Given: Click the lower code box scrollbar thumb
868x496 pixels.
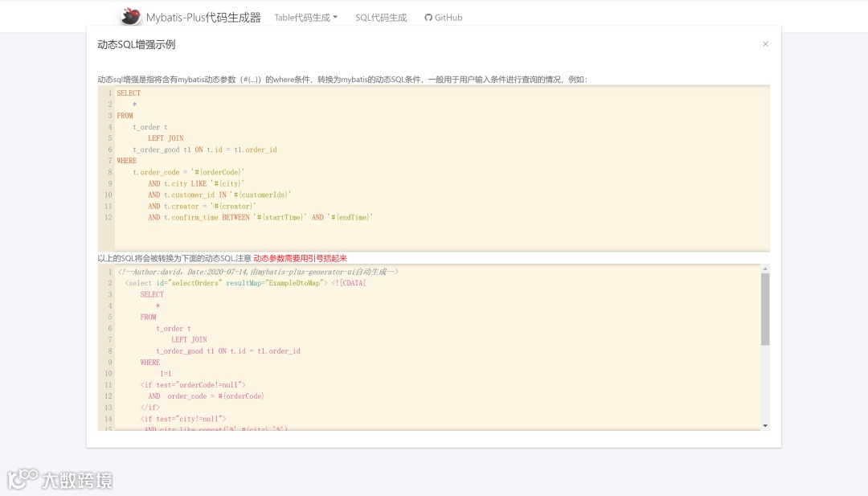Looking at the screenshot, I should (x=765, y=309).
